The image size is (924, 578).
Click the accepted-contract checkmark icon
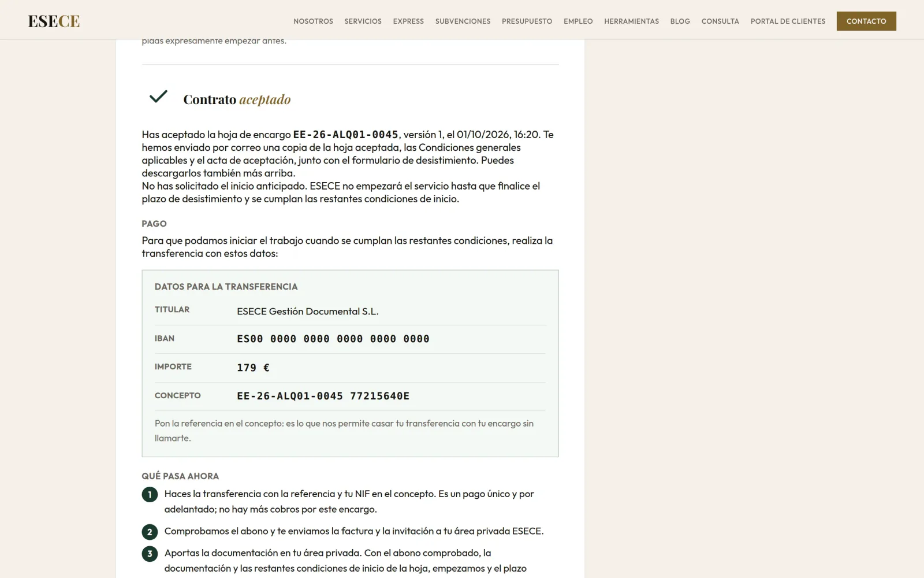click(158, 97)
